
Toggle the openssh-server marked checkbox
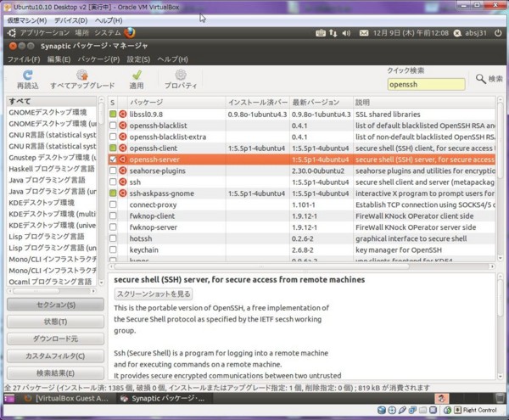[113, 160]
